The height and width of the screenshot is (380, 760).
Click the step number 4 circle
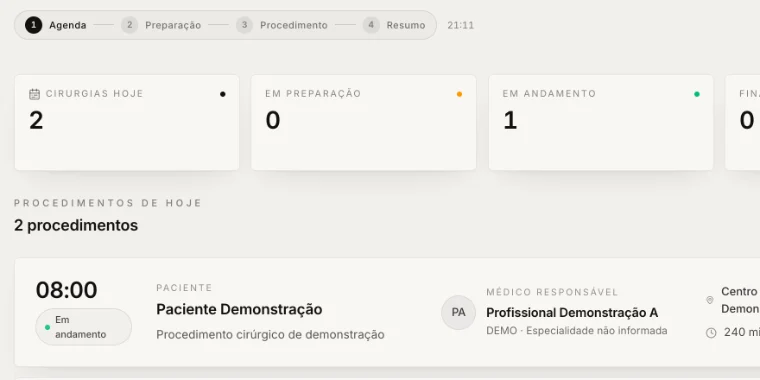(x=371, y=25)
